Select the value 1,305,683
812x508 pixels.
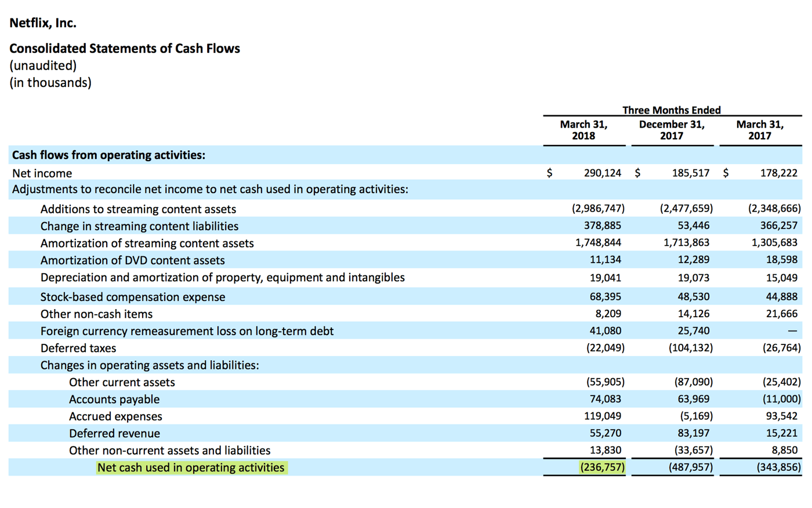774,242
